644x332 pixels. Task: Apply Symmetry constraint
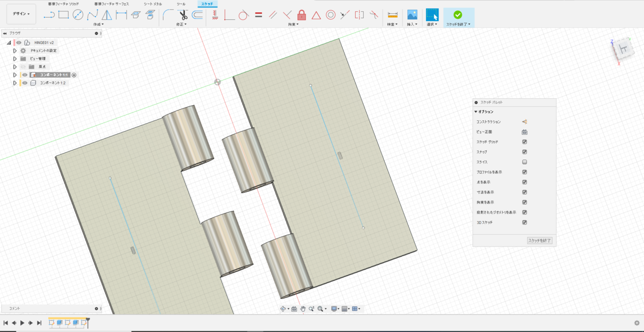[x=360, y=15]
